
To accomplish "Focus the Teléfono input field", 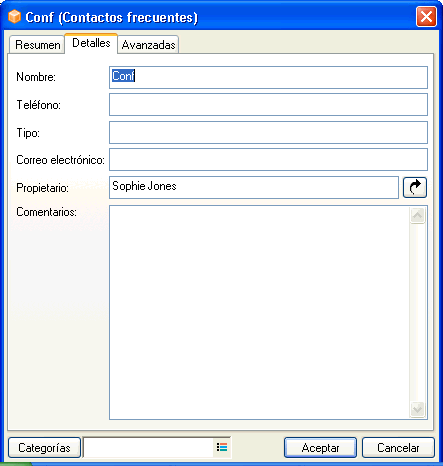I will pos(268,105).
